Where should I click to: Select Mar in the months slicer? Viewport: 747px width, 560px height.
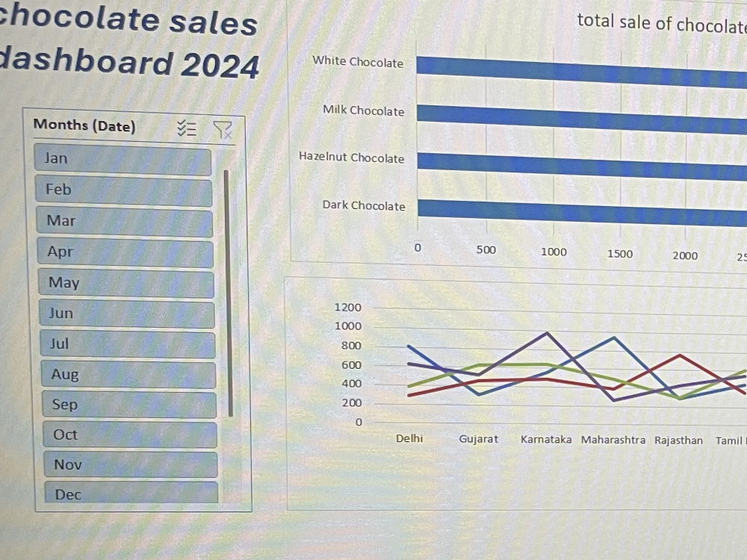click(x=125, y=222)
